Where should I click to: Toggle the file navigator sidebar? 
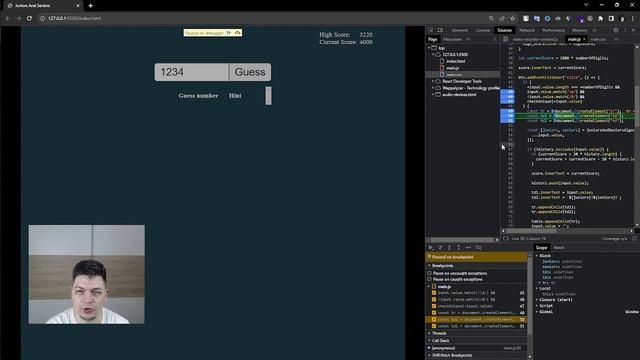click(506, 39)
